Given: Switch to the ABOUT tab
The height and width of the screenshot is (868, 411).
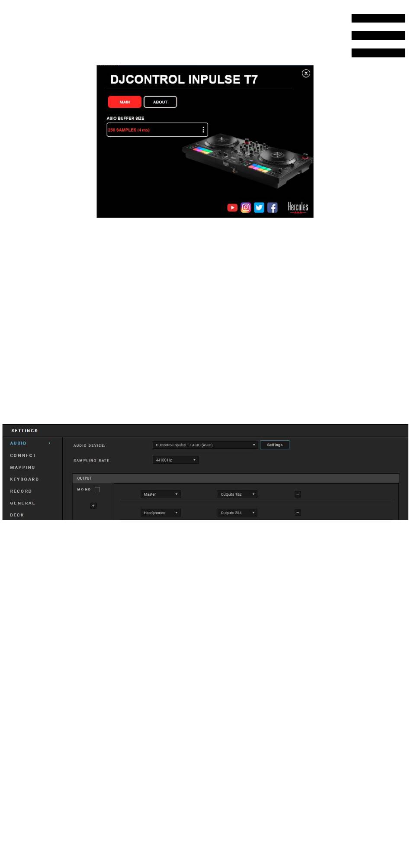Looking at the screenshot, I should tap(160, 102).
